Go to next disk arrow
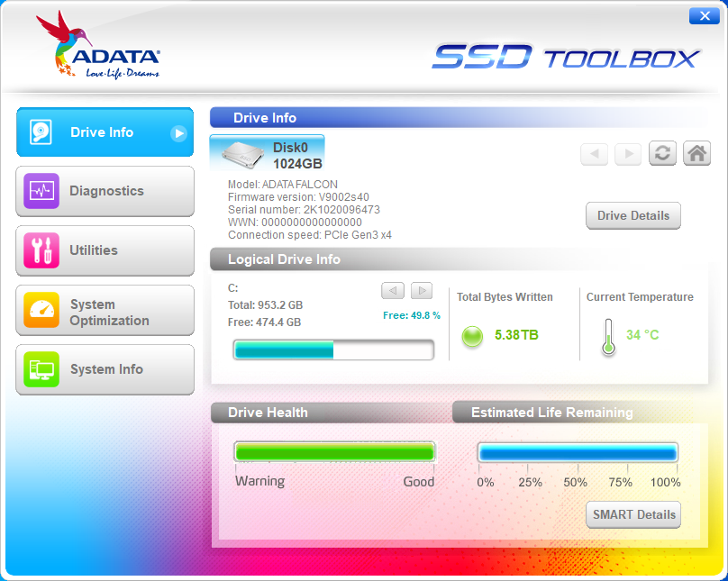728x581 pixels. click(628, 153)
